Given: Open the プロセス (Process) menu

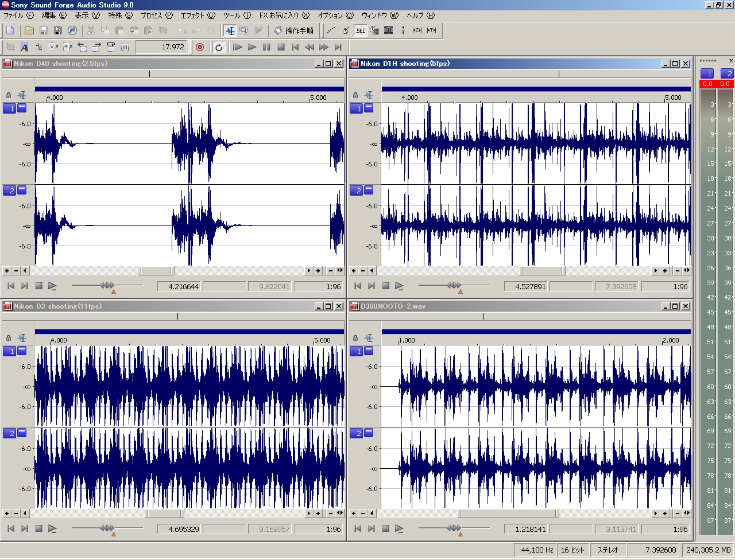Looking at the screenshot, I should coord(156,15).
